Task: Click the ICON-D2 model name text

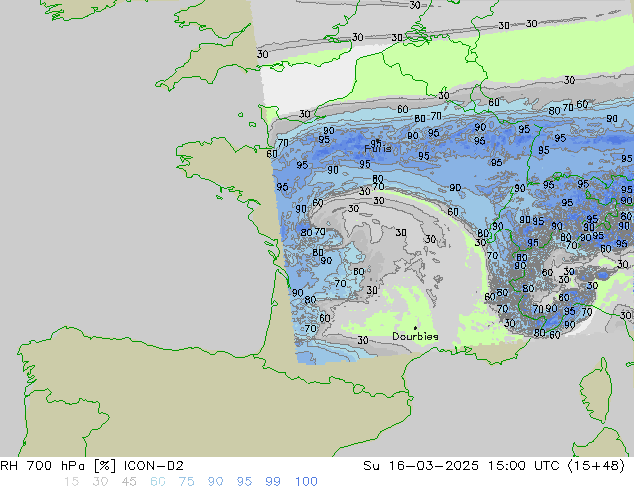Action: coord(154,466)
